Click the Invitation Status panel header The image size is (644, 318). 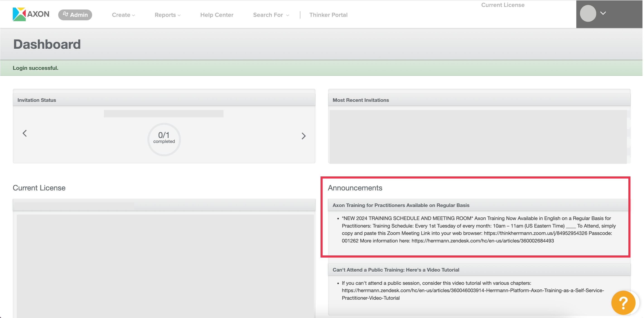(x=164, y=100)
